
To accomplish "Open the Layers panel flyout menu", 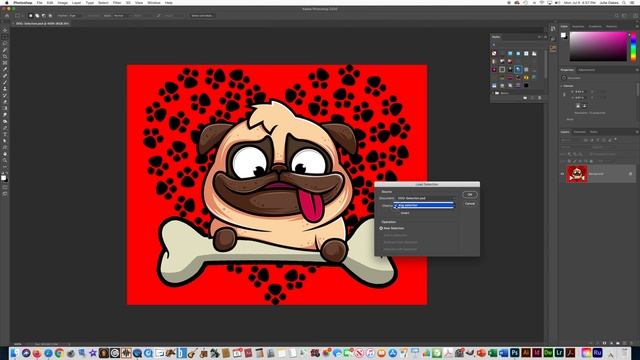I will (x=637, y=132).
